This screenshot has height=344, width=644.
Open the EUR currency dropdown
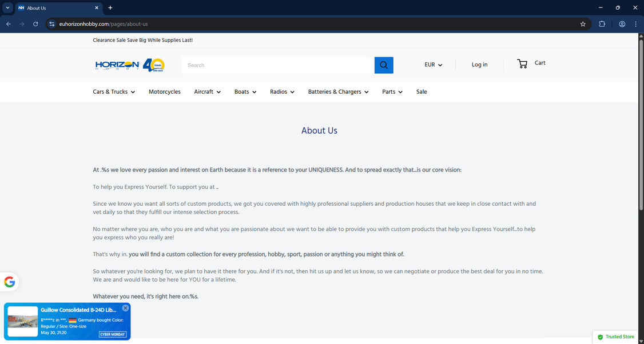433,65
